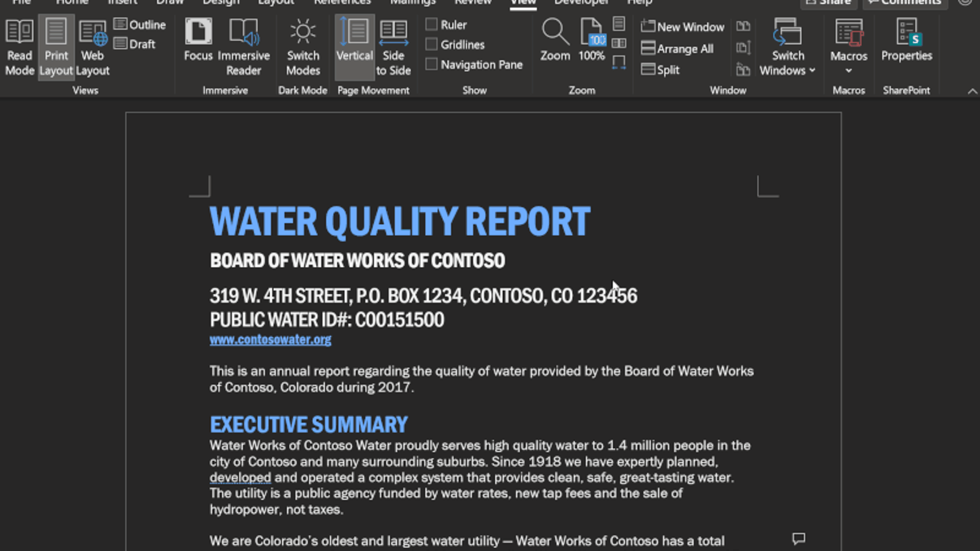Image resolution: width=980 pixels, height=551 pixels.
Task: Click the comment indicator in page margin
Action: [799, 539]
